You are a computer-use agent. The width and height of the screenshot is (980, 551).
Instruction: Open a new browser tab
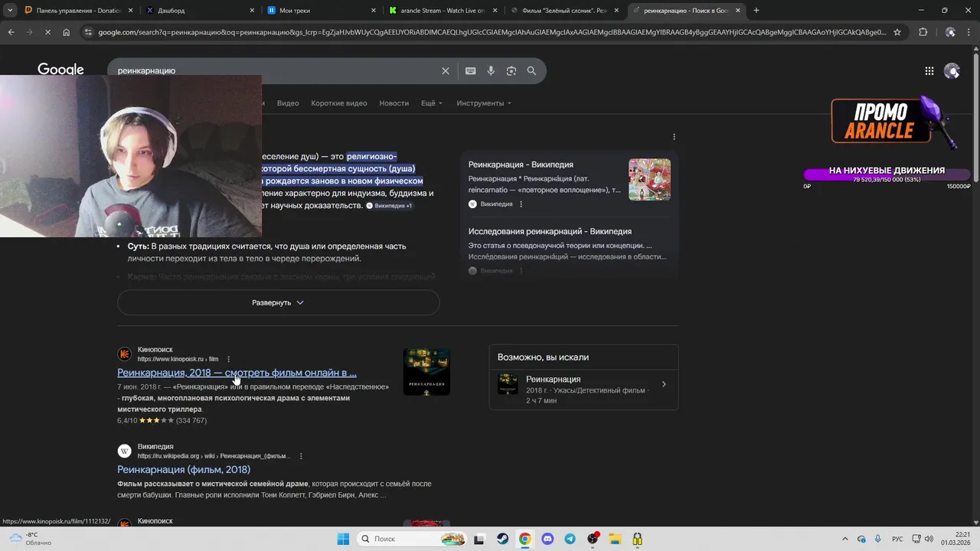coord(756,10)
